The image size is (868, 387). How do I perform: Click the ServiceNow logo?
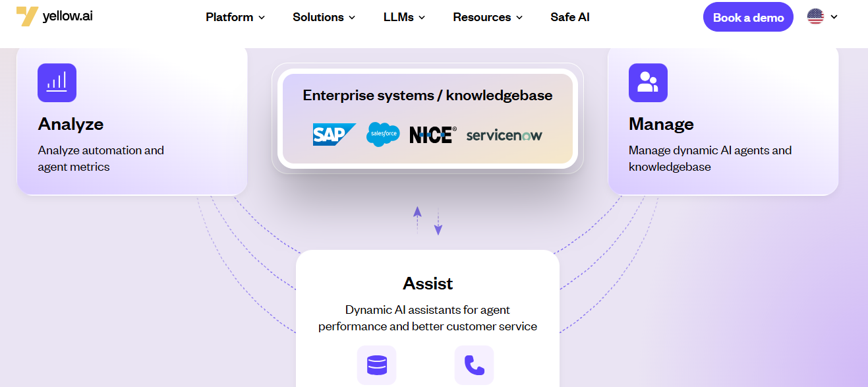(x=504, y=135)
